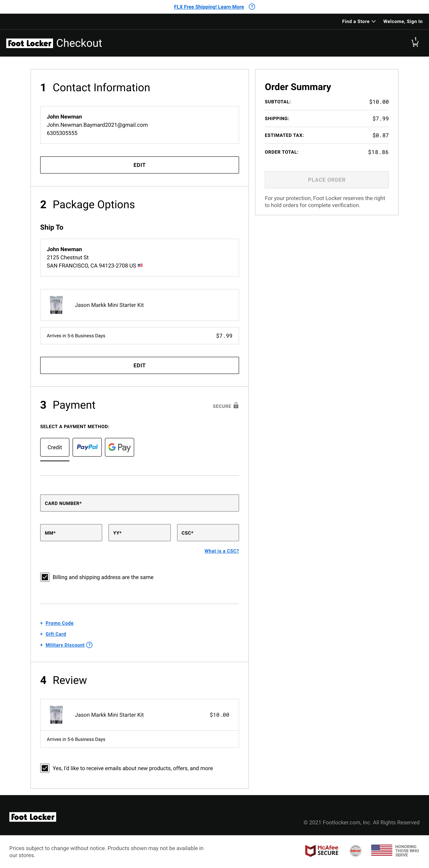The width and height of the screenshot is (429, 868).
Task: Uncheck the email offers subscription checkbox
Action: (x=45, y=768)
